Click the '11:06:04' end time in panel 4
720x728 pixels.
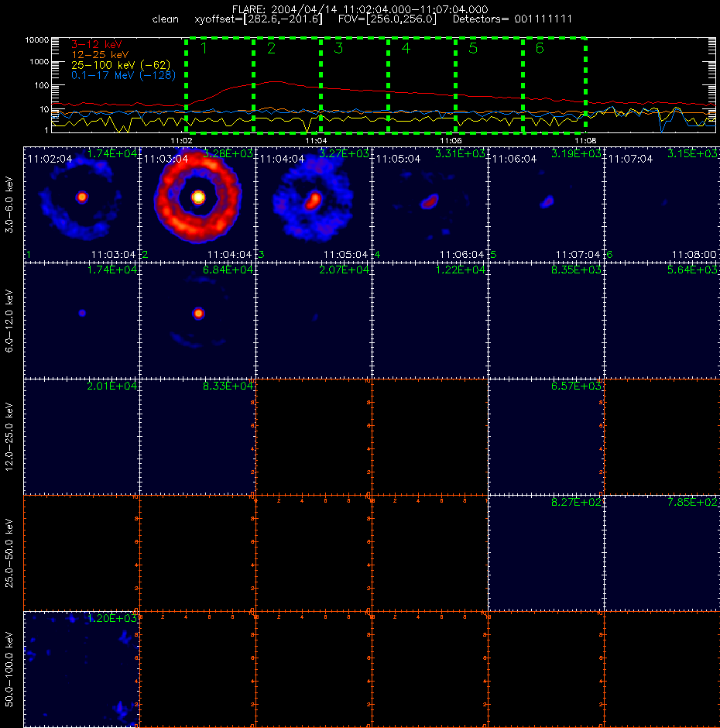462,255
